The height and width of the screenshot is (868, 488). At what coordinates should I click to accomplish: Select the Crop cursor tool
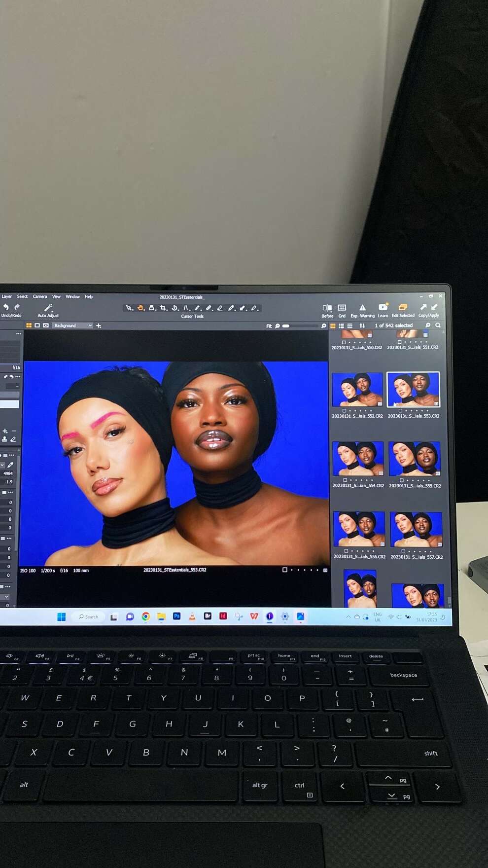[164, 308]
